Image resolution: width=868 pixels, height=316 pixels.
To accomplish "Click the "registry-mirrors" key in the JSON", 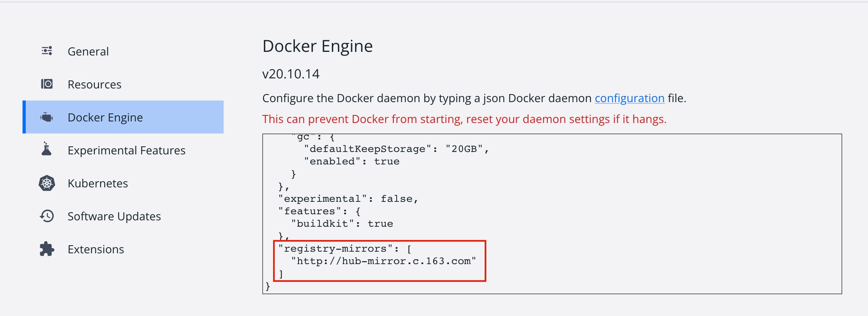I will point(335,249).
